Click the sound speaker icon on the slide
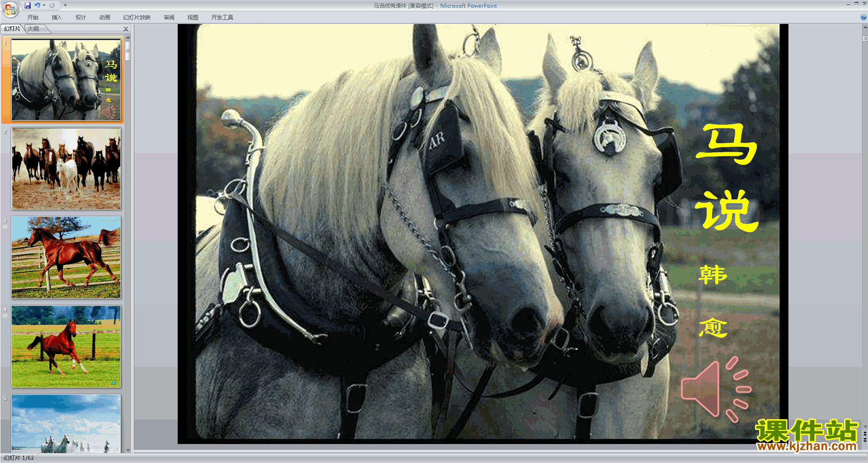Image resolution: width=868 pixels, height=463 pixels. click(x=716, y=389)
